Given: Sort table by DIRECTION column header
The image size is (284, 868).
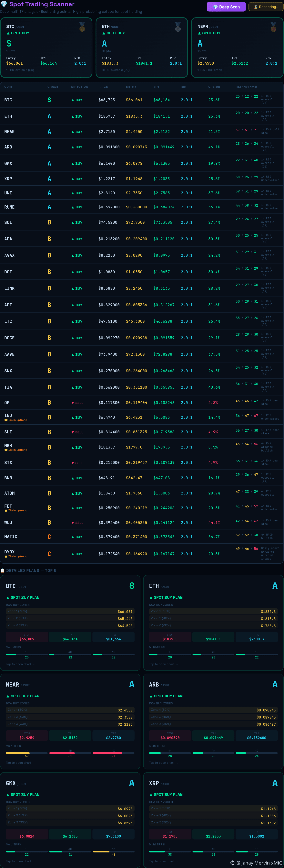Looking at the screenshot, I should pyautogui.click(x=79, y=87).
